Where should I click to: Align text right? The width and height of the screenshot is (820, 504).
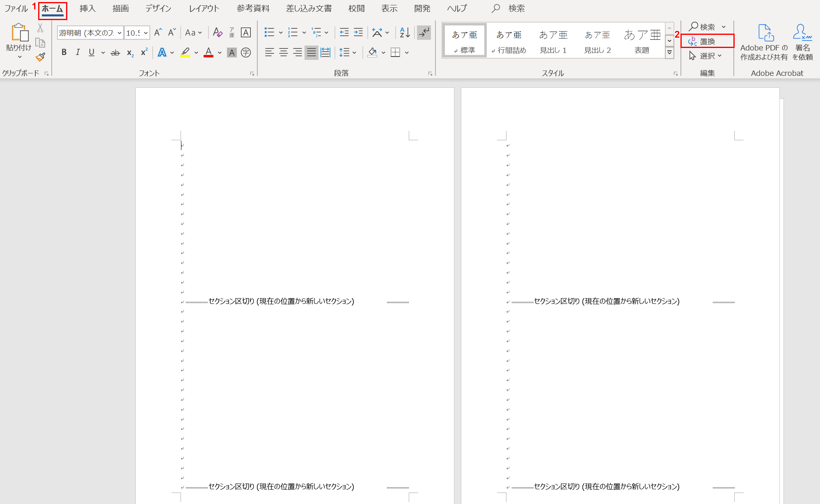(x=298, y=52)
